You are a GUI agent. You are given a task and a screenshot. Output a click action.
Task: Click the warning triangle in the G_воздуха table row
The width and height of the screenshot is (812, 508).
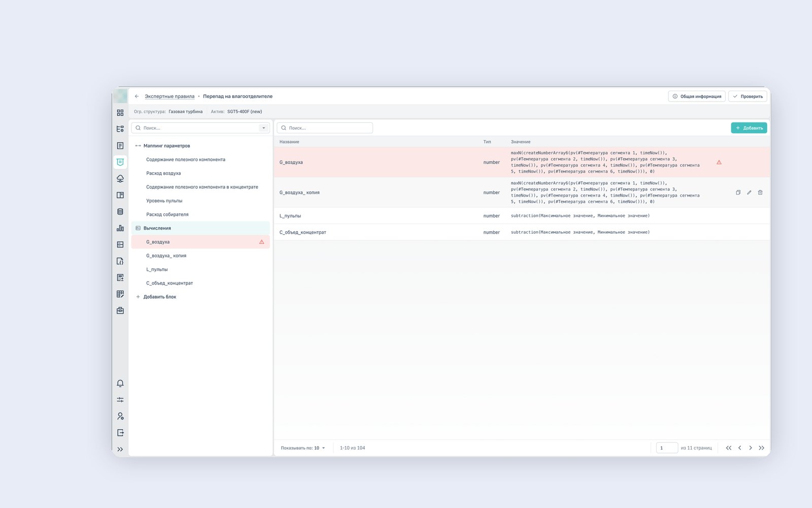coord(719,163)
